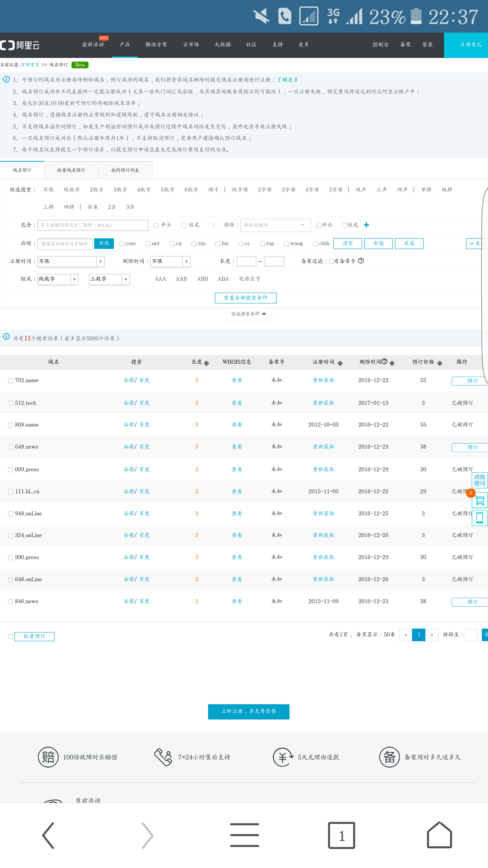
Task: Sort results by length column arrows
Action: click(x=206, y=363)
